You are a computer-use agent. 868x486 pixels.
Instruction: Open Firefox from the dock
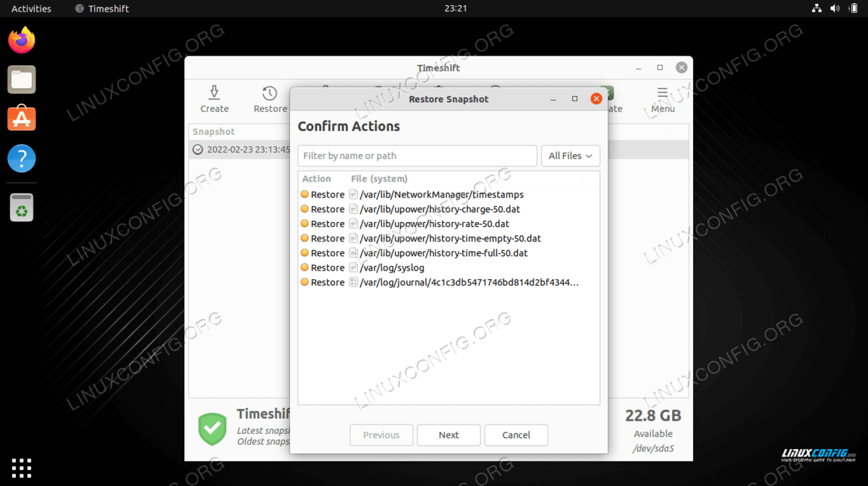click(22, 40)
